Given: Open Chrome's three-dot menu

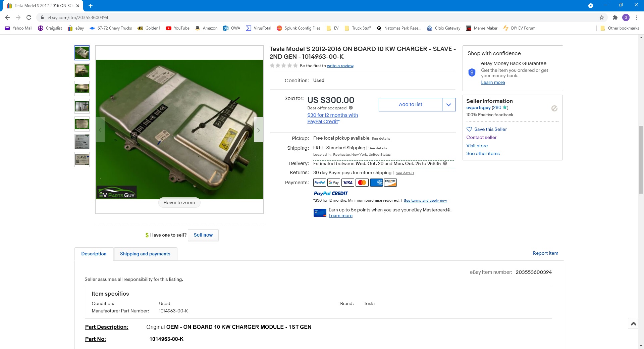Looking at the screenshot, I should [637, 17].
